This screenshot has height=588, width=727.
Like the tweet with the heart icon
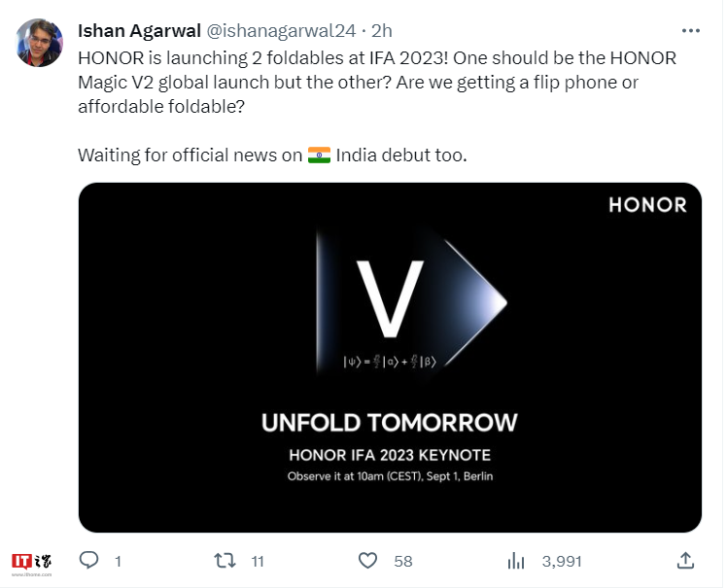click(368, 561)
